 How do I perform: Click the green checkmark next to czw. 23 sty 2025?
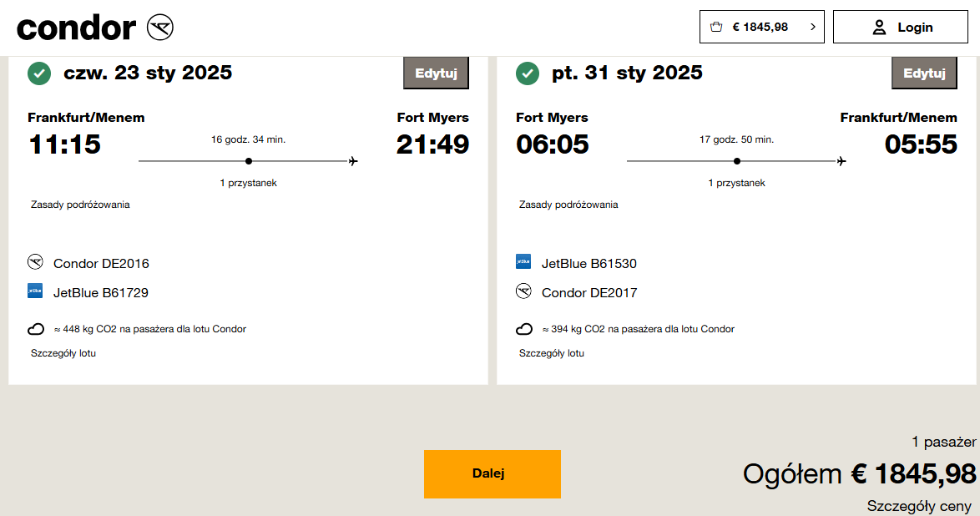tap(39, 73)
